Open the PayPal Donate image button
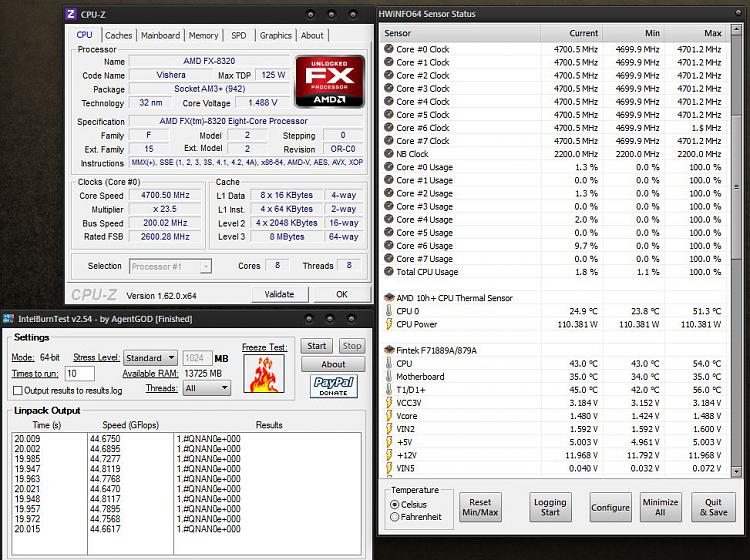 tap(333, 386)
